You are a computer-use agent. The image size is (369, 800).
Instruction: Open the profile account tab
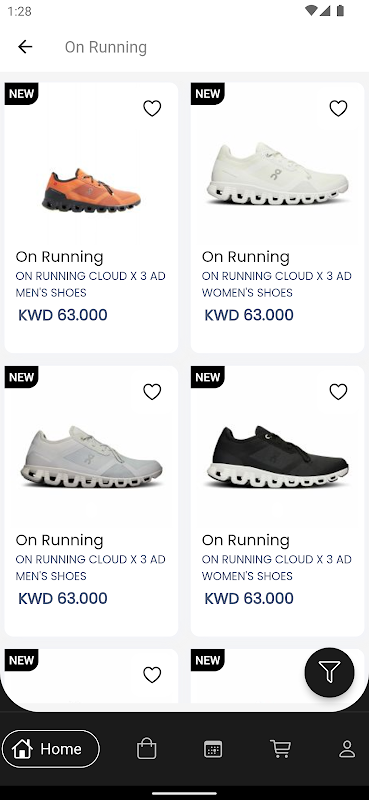pos(347,749)
